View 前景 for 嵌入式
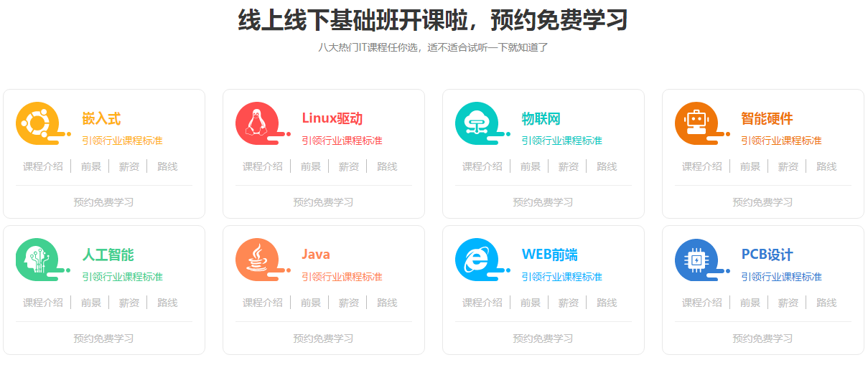This screenshot has height=365, width=868. 90,166
